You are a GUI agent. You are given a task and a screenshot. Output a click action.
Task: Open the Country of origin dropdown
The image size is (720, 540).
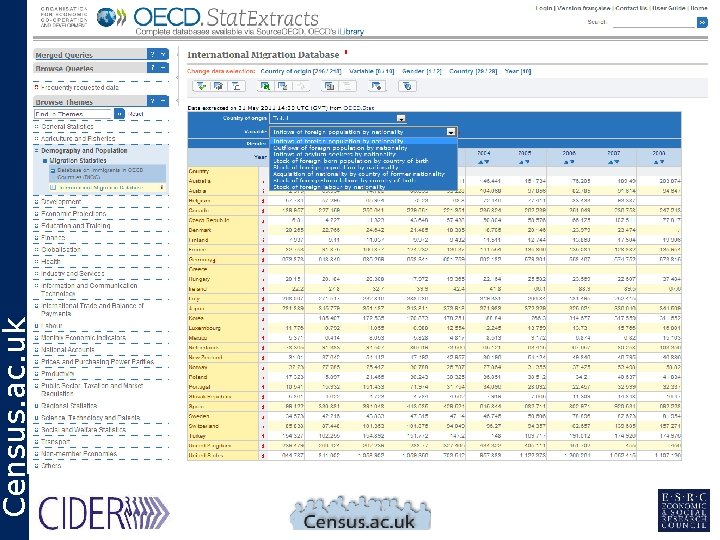point(401,118)
